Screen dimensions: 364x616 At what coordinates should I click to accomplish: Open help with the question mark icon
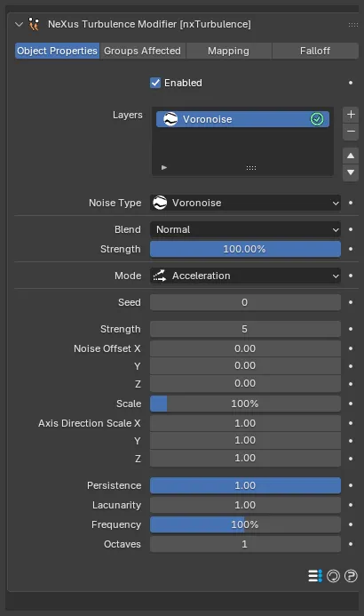(x=351, y=576)
